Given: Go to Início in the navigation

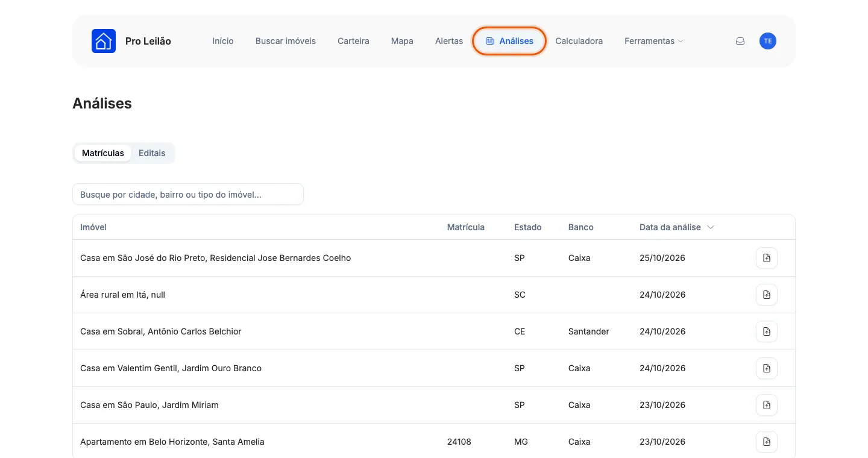Looking at the screenshot, I should coord(223,41).
